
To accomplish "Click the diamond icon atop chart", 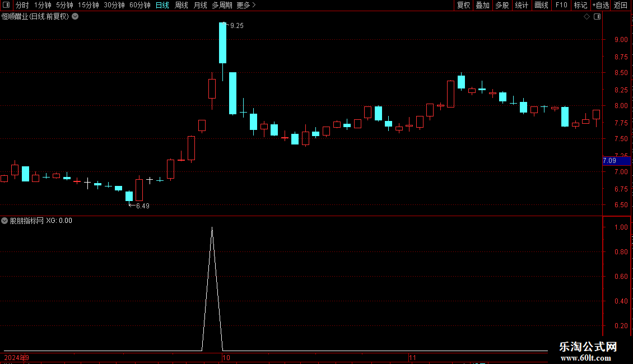I will 587,17.
